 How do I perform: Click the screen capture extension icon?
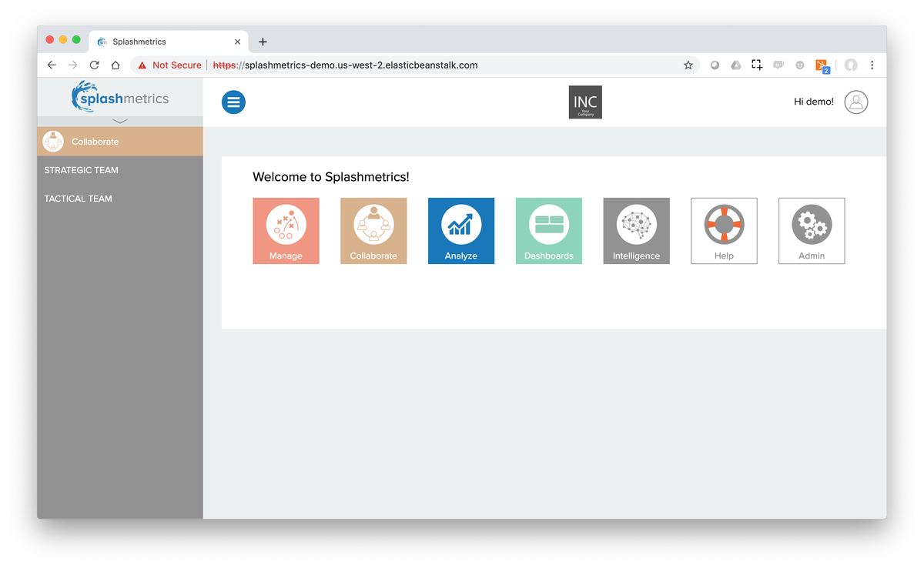coord(757,65)
